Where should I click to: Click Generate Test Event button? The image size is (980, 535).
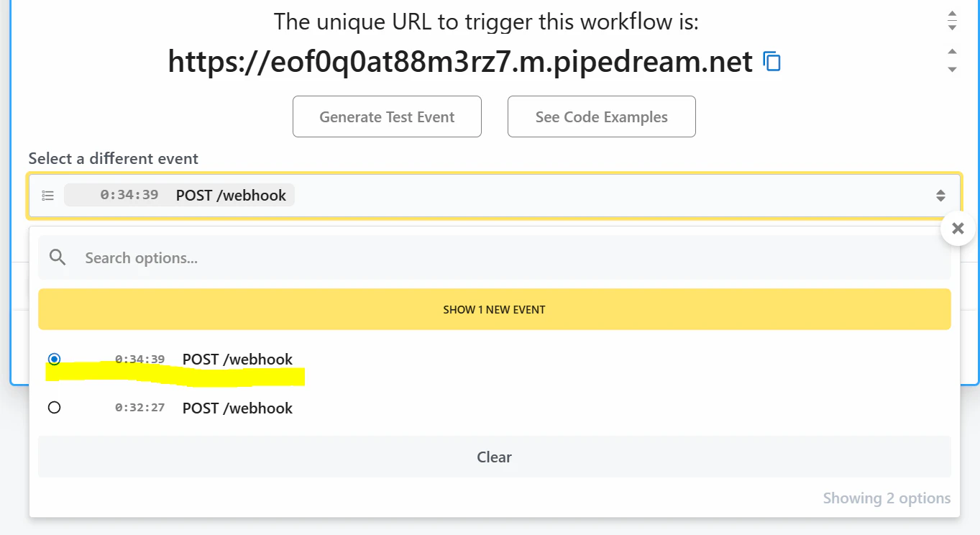tap(387, 116)
